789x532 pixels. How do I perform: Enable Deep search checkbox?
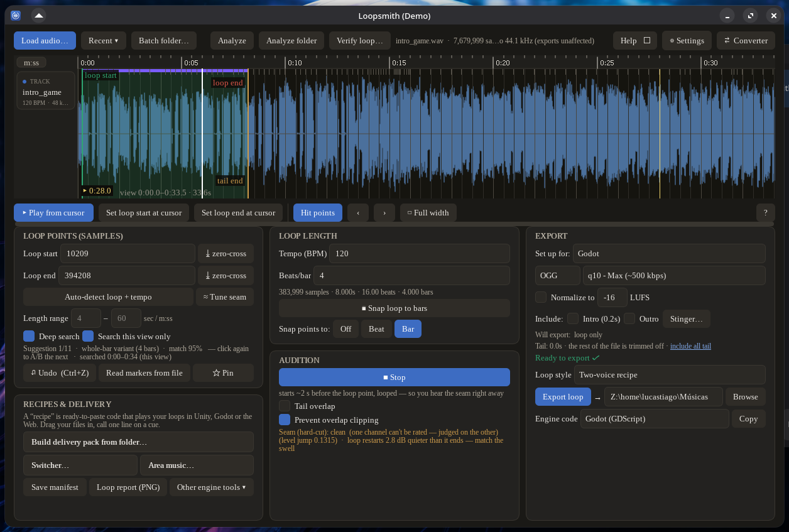(x=29, y=336)
